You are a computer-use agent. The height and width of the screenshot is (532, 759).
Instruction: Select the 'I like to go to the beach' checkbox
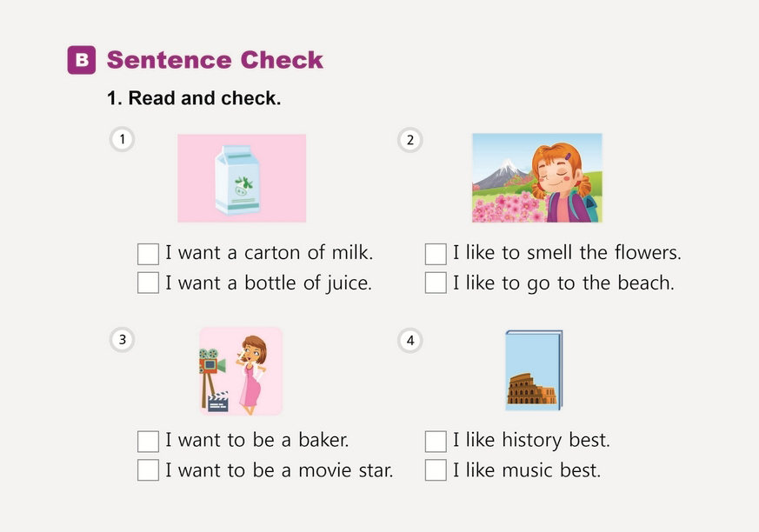tap(436, 283)
